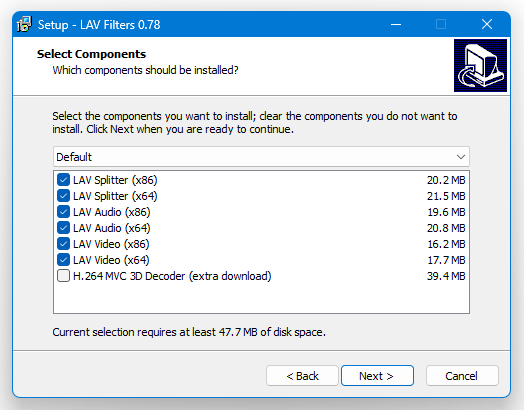Cancel the LAV Filters installation

click(462, 376)
